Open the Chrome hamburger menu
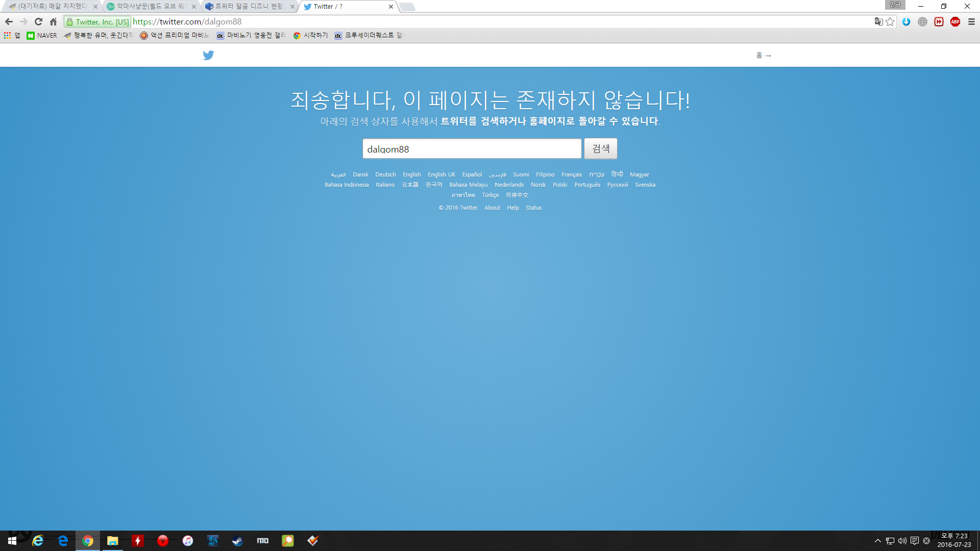Image resolution: width=980 pixels, height=551 pixels. pyautogui.click(x=971, y=21)
